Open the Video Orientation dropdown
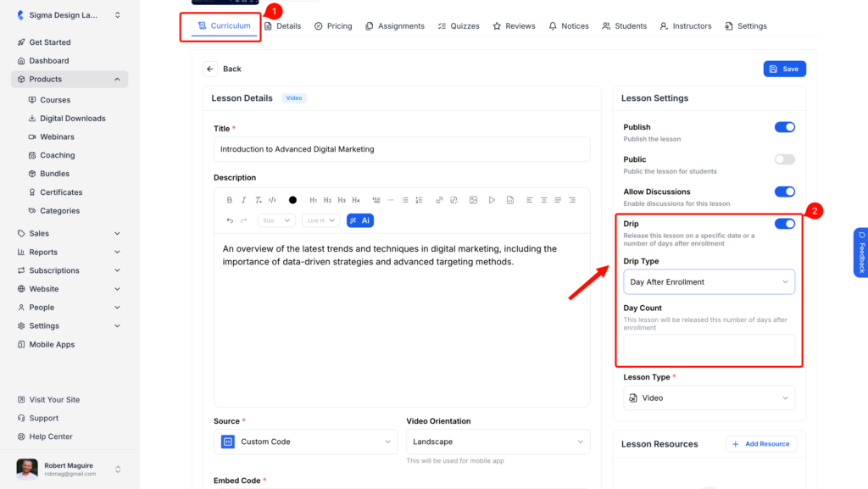 click(x=498, y=442)
